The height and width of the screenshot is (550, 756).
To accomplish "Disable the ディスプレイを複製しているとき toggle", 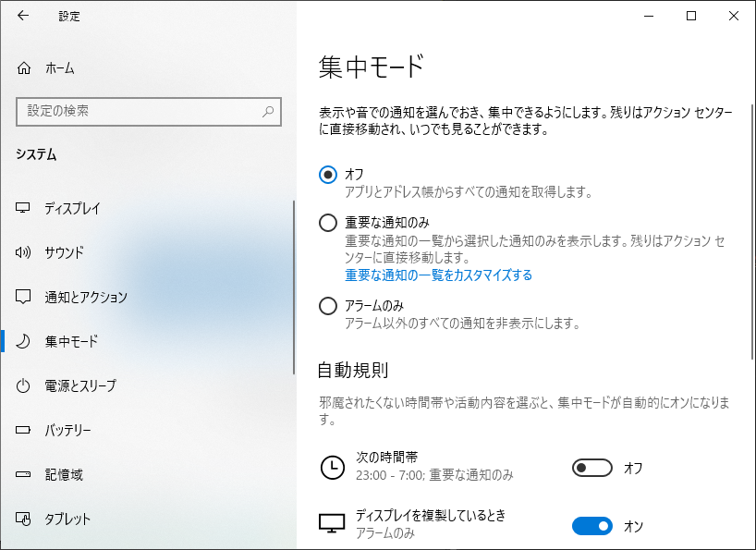I will pos(592,526).
